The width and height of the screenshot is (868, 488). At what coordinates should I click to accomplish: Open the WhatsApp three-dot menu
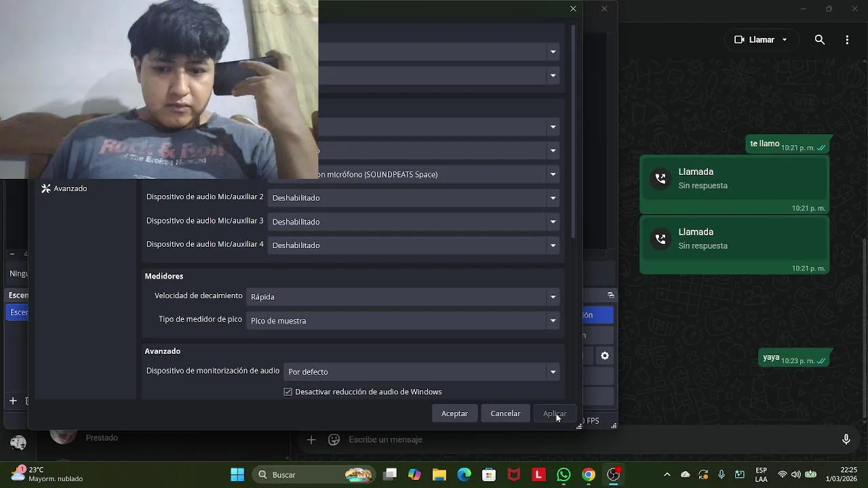click(847, 40)
